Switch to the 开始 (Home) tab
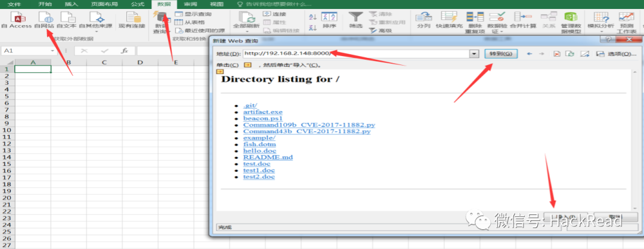The image size is (644, 249). tap(44, 4)
